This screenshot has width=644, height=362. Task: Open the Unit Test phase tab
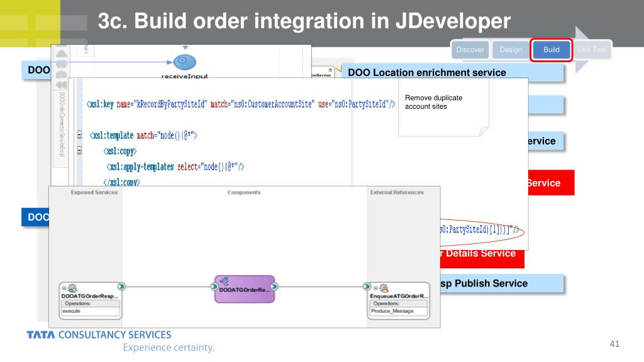592,50
